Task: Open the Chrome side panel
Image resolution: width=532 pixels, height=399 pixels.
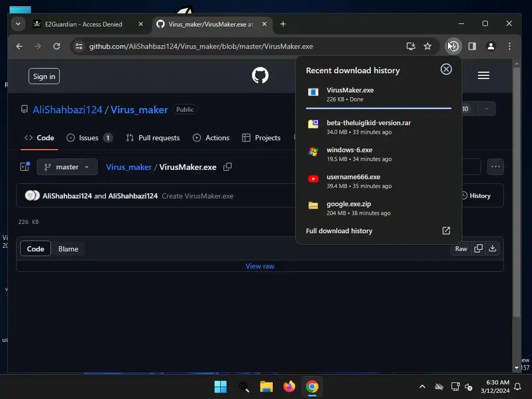Action: [472, 46]
